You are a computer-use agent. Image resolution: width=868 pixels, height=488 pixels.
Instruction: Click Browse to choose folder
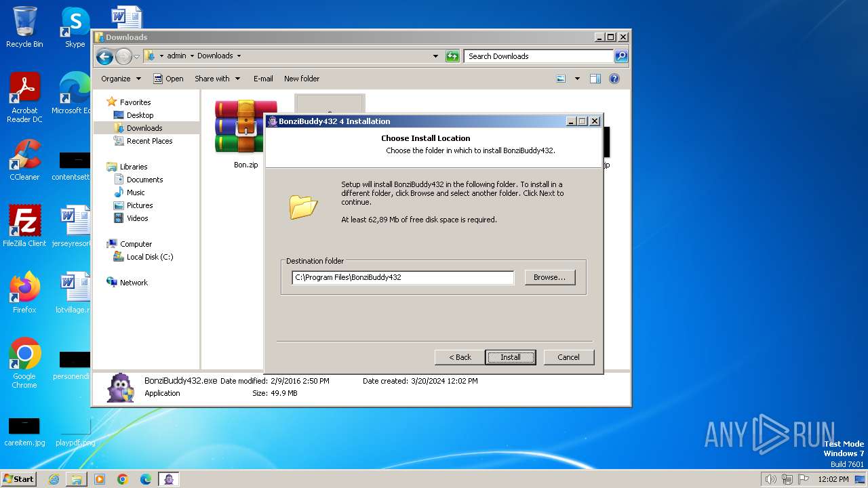(549, 277)
